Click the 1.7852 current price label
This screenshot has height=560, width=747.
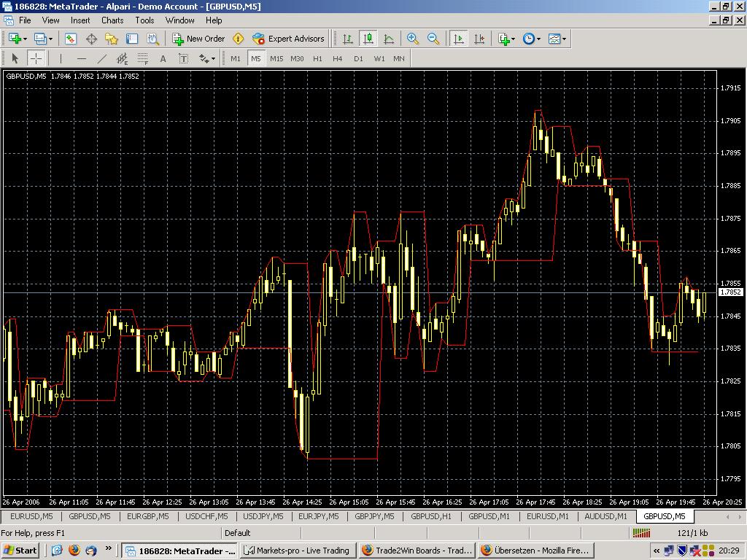point(730,292)
